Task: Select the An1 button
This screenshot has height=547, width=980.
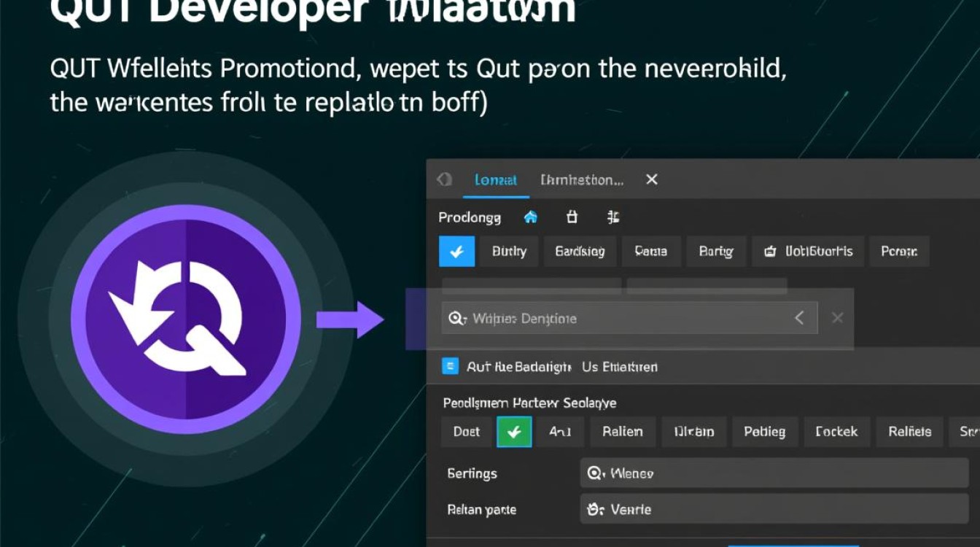Action: (560, 432)
